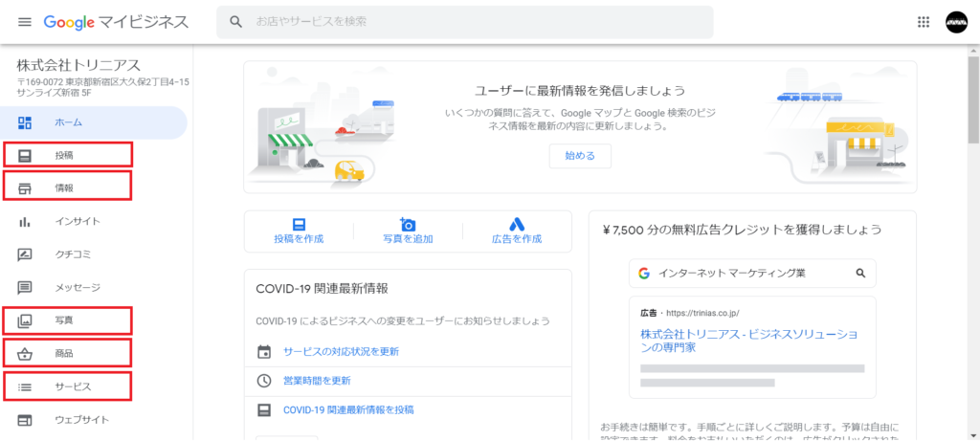
Task: Click the インサイト bar chart icon
Action: (x=24, y=221)
